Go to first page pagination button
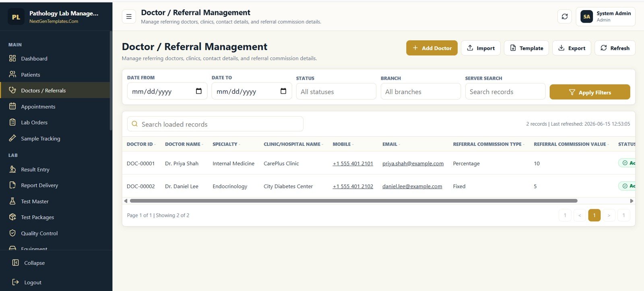The image size is (644, 291). [x=565, y=215]
